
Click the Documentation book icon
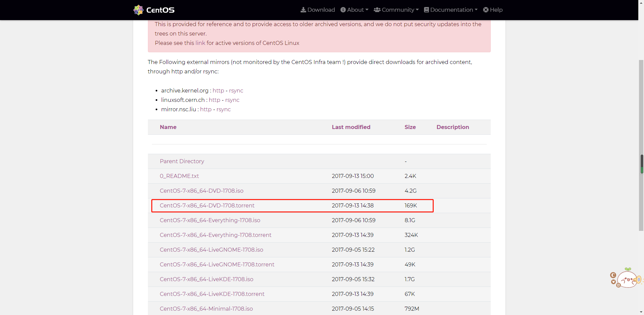pyautogui.click(x=426, y=10)
